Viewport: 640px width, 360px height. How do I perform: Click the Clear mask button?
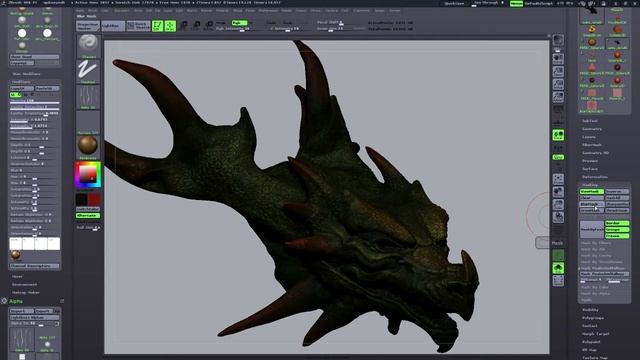tap(591, 198)
